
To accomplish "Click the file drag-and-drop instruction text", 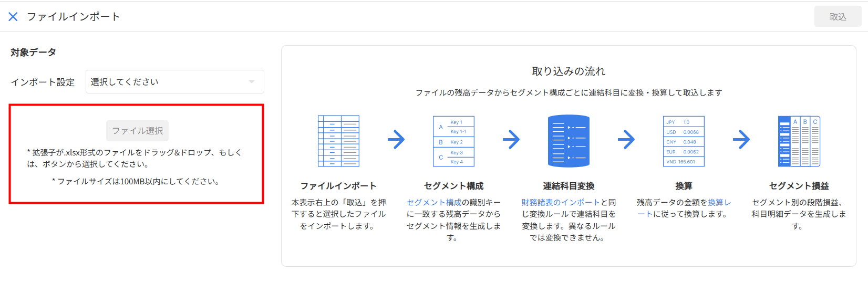I will point(135,158).
